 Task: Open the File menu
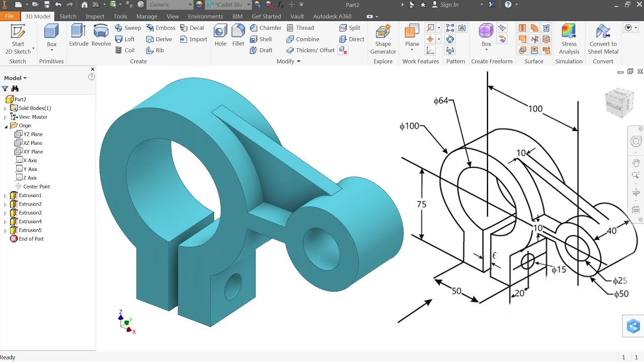(x=10, y=16)
